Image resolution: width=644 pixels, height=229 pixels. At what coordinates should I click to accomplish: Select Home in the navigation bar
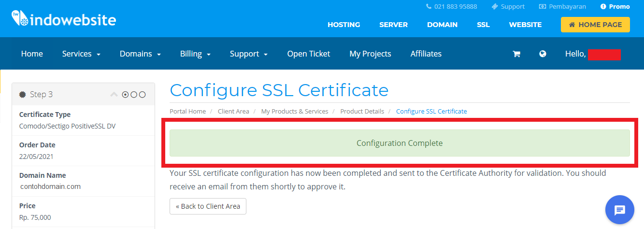(x=32, y=54)
